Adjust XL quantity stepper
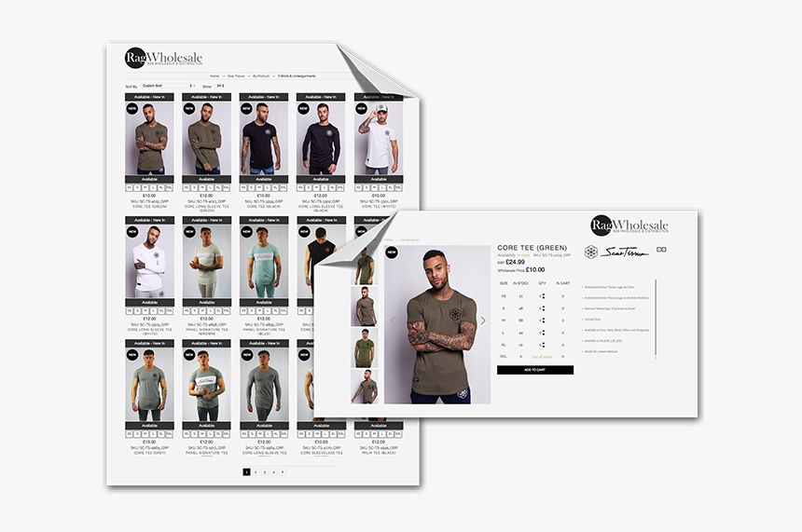The width and height of the screenshot is (802, 532). 543,345
